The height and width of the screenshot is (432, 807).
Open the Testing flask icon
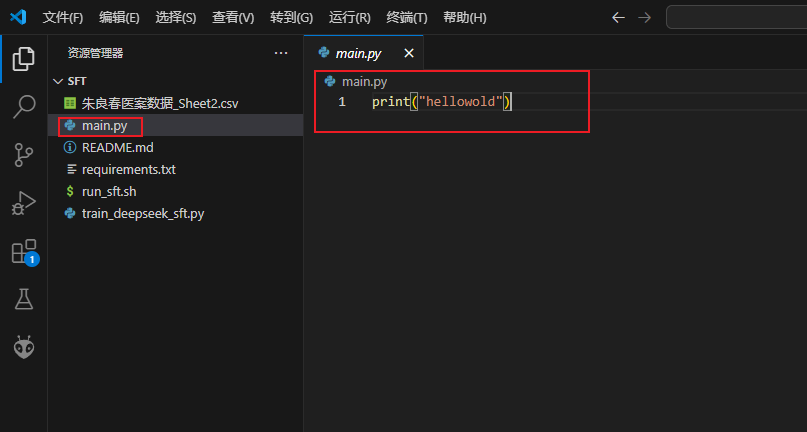point(24,299)
